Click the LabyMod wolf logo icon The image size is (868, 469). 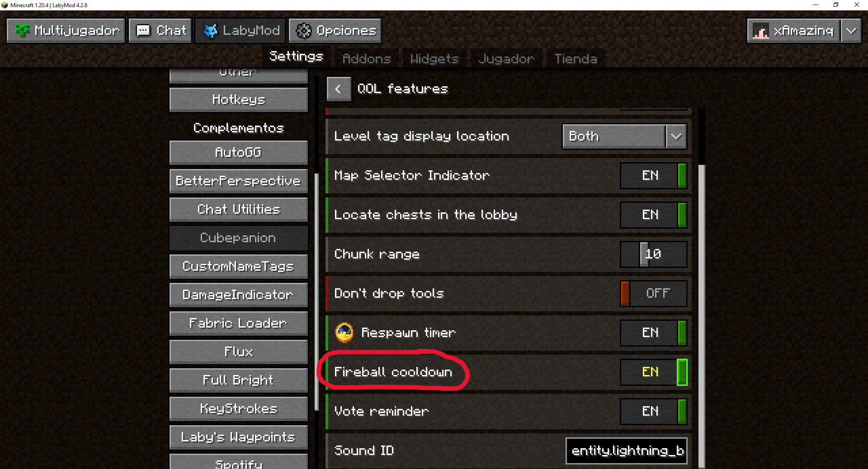point(210,31)
